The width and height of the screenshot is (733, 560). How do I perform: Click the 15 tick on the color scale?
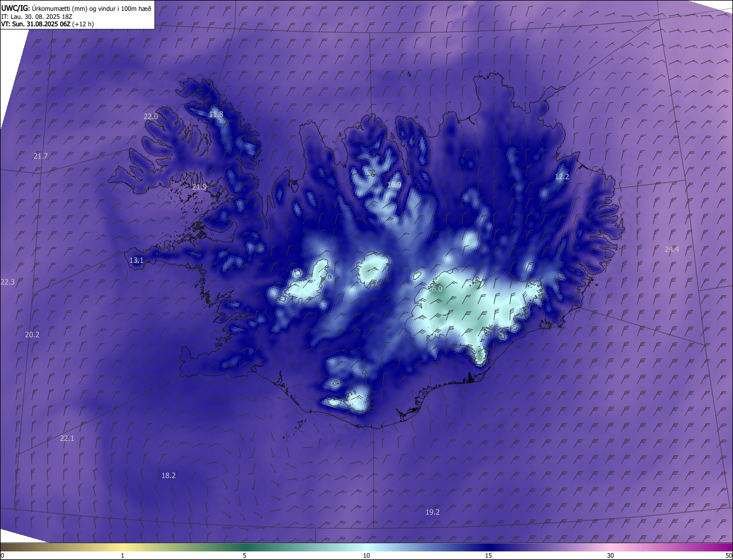pyautogui.click(x=488, y=555)
